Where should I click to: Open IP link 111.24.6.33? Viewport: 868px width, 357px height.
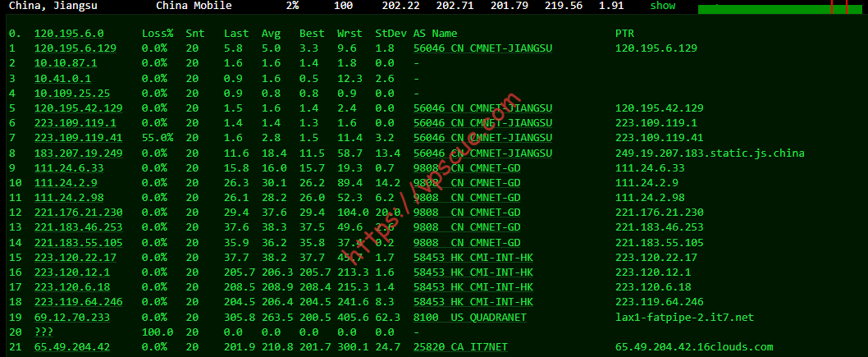[x=69, y=167]
